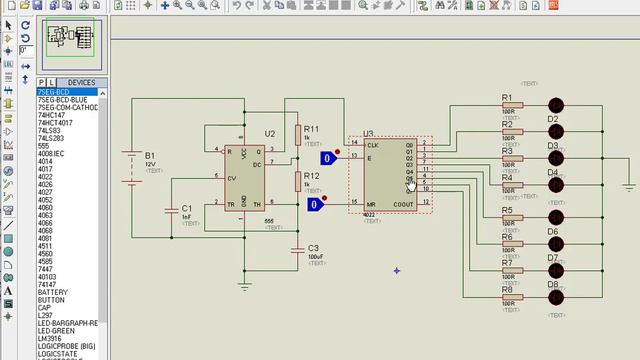Click the Pan center-at-cursor blue cross

pos(164,5)
